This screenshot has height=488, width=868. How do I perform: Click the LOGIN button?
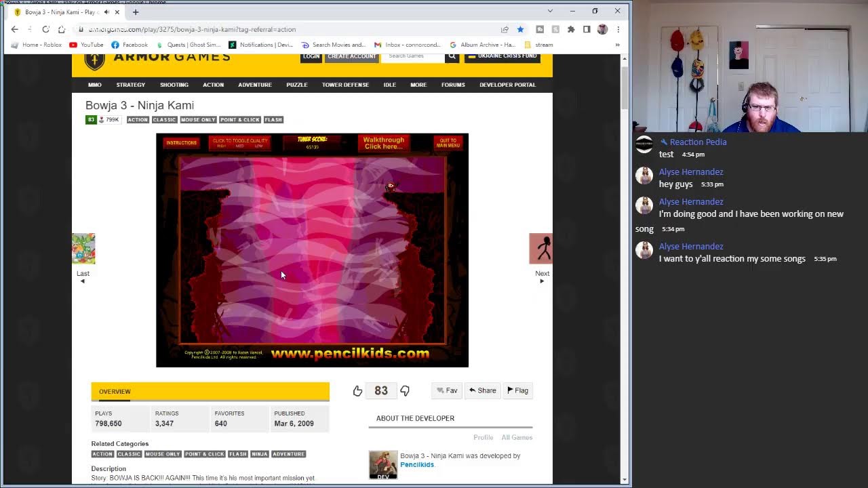point(311,57)
